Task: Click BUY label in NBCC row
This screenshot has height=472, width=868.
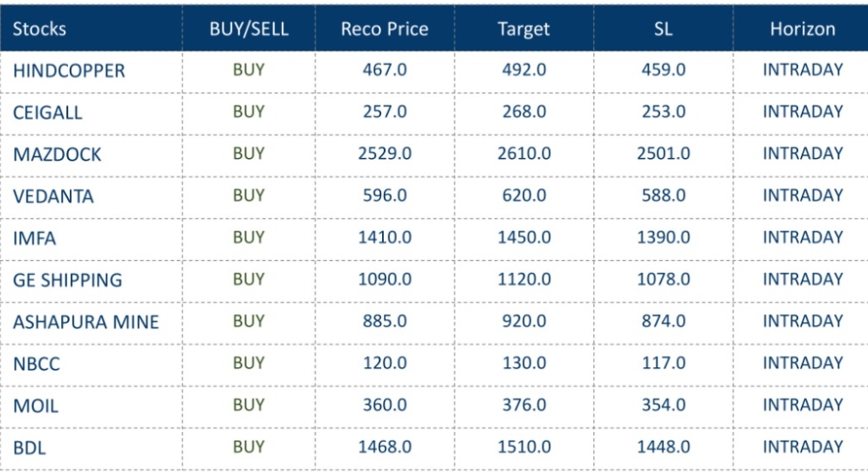Action: pyautogui.click(x=249, y=363)
